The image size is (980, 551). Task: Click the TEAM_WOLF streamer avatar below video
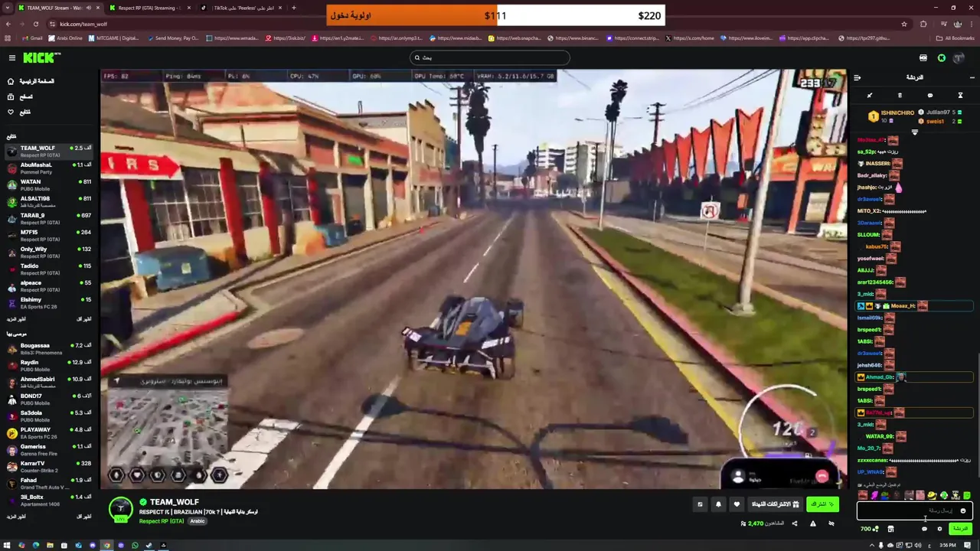120,509
